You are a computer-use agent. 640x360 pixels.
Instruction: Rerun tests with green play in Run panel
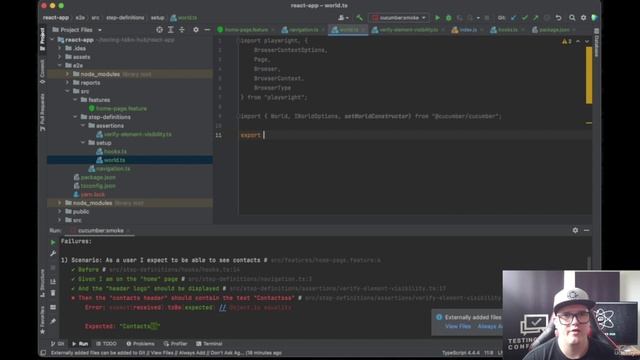click(53, 242)
